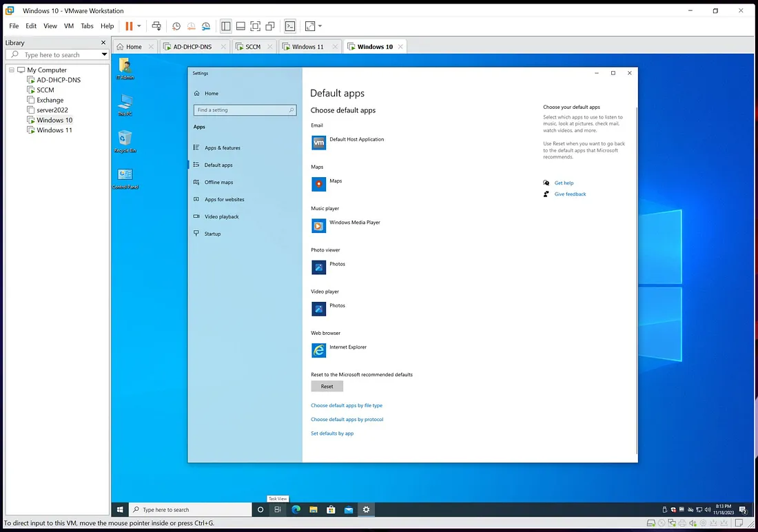The height and width of the screenshot is (532, 758).
Task: Select Exchange in the library tree
Action: tap(50, 100)
